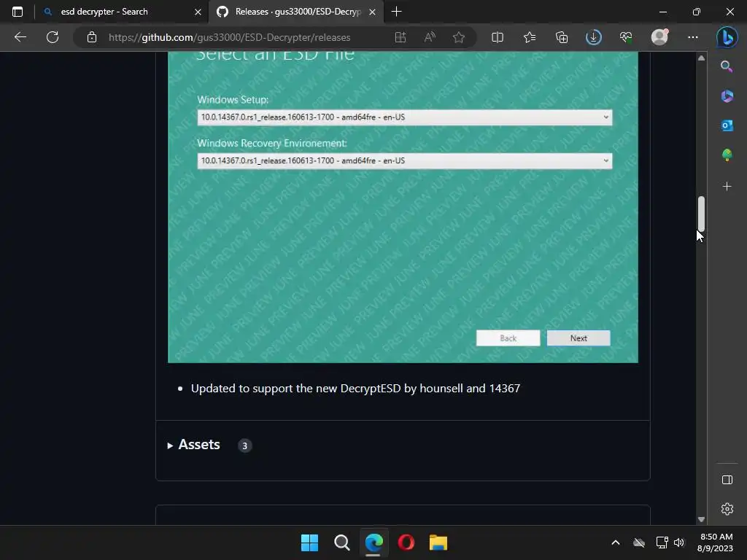Viewport: 747px width, 560px height.
Task: Add a new sidebar app
Action: [x=727, y=186]
